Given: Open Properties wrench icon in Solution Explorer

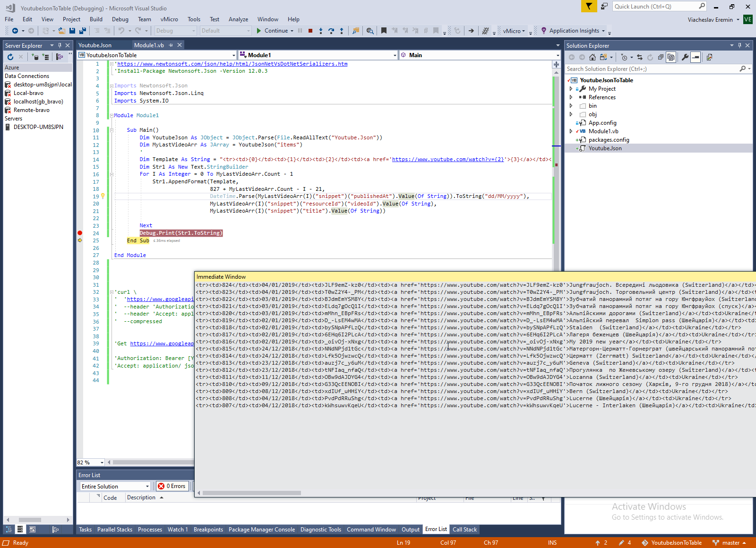Looking at the screenshot, I should point(685,57).
